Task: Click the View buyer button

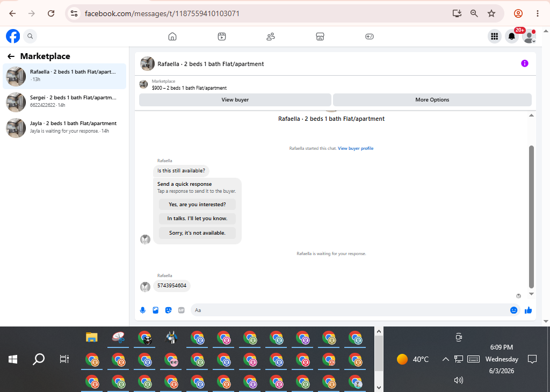Action: tap(235, 99)
